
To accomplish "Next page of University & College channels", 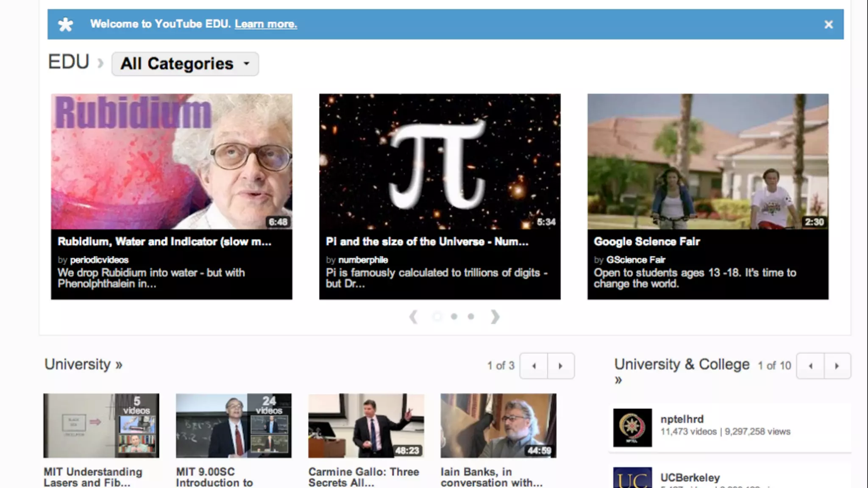I will pos(837,366).
